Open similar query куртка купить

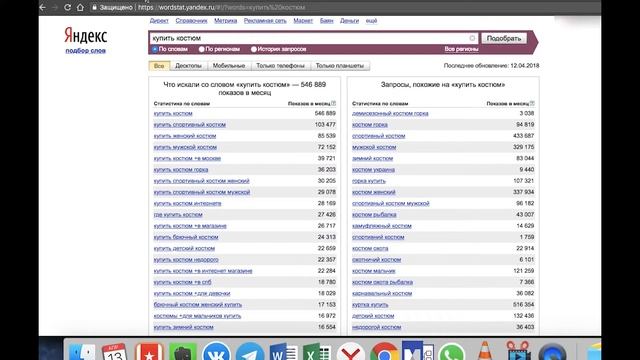pyautogui.click(x=370, y=304)
